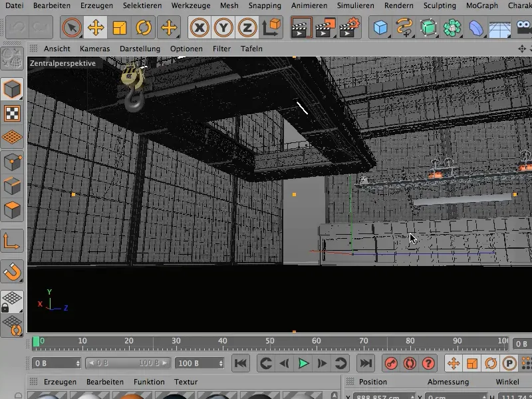Go to next keyframe
Image resolution: width=532 pixels, height=399 pixels.
(x=340, y=363)
